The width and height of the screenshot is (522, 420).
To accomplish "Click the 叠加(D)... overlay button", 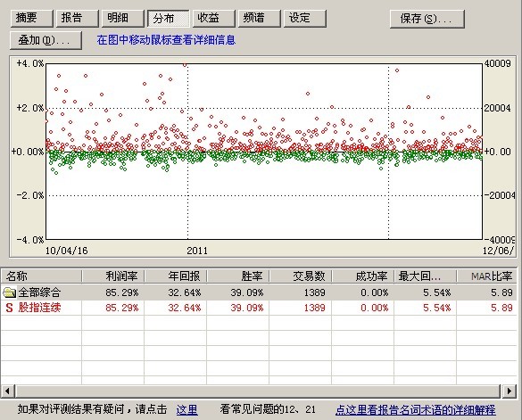I will [46, 40].
